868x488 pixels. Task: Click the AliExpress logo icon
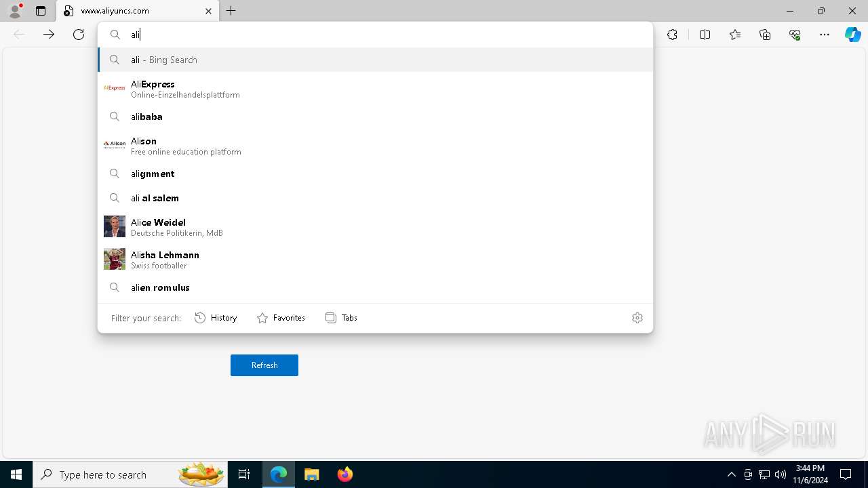coord(115,88)
